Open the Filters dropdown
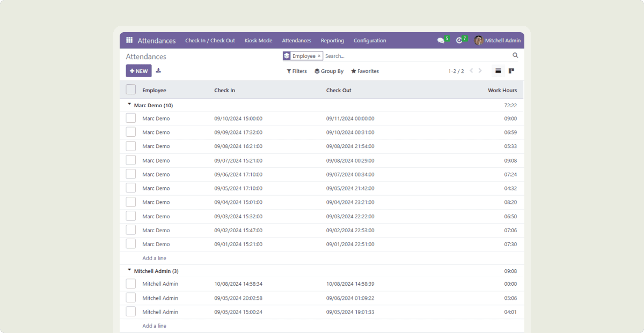Screen dimensions: 644x333 (x=297, y=71)
